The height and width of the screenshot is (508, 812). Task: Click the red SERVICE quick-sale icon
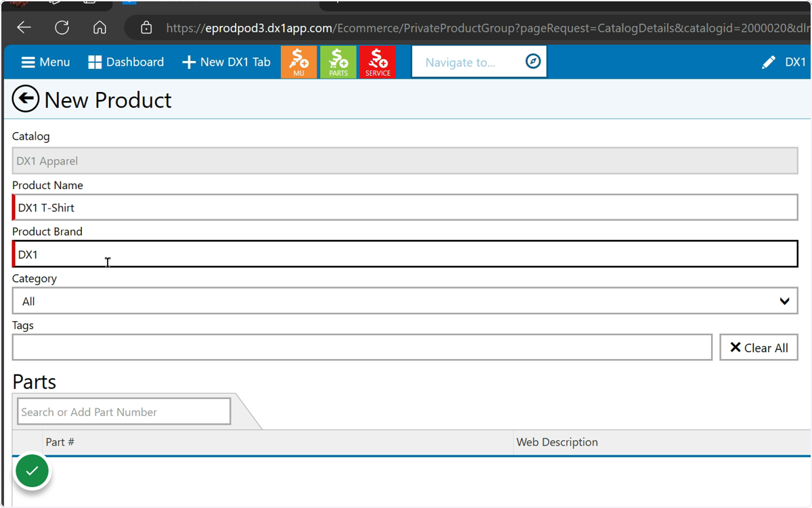point(378,62)
